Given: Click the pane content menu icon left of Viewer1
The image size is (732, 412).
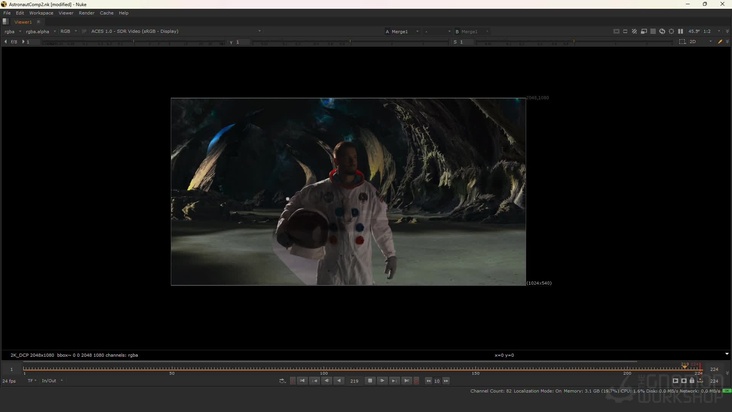Looking at the screenshot, I should 6,21.
